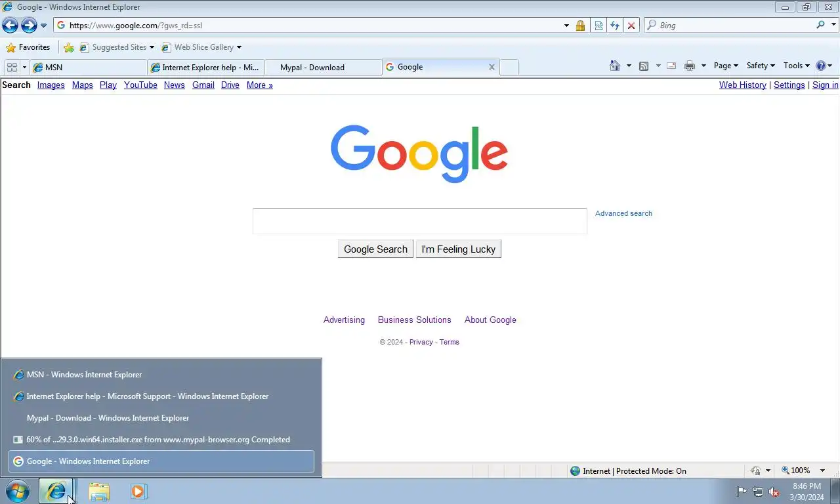Click the Google search text field

point(419,221)
